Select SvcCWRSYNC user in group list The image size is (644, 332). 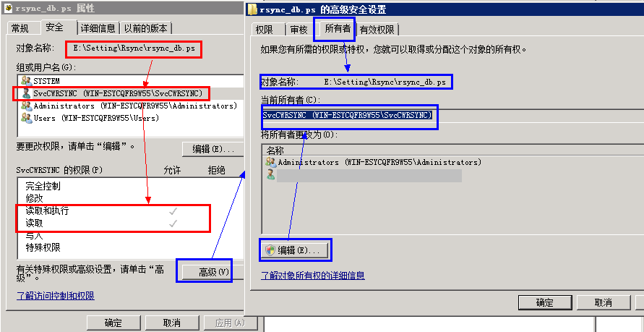coord(113,93)
